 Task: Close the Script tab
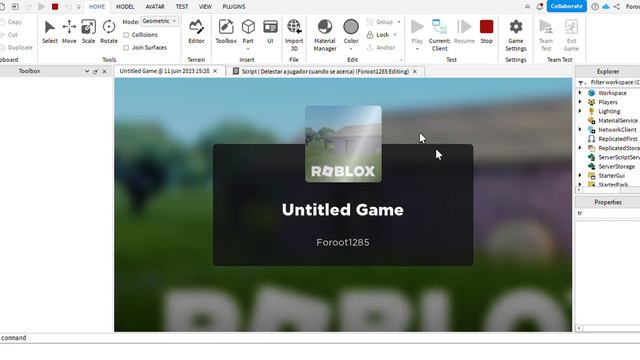pos(415,71)
